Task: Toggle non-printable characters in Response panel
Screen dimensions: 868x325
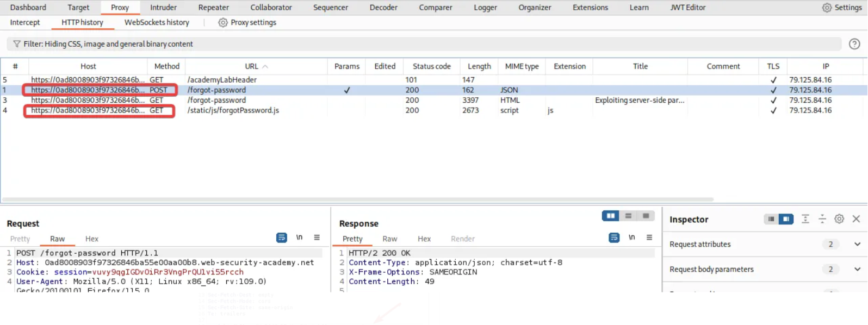Action: click(x=631, y=237)
